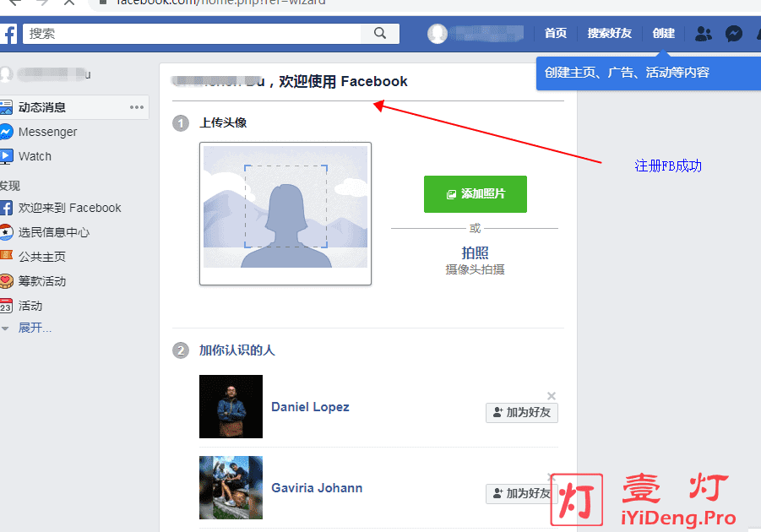The image size is (761, 532).
Task: Click 首页 in the top navigation
Action: tap(555, 34)
